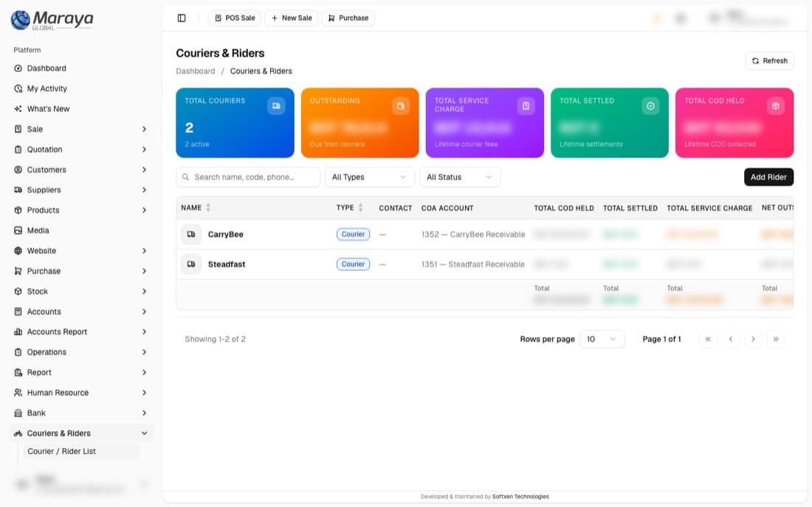Click the 1352 — CarryBee Receivable account
This screenshot has height=507, width=812.
(x=473, y=234)
